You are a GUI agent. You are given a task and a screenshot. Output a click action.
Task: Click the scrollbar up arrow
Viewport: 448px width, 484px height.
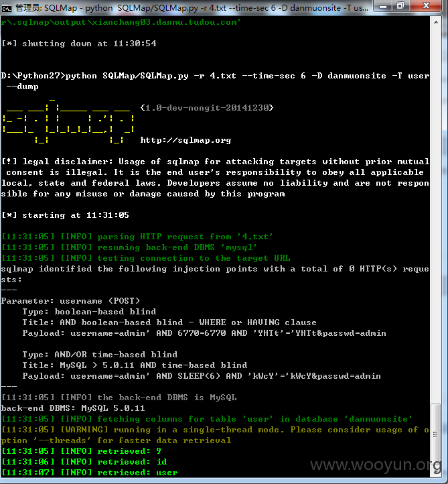436,22
